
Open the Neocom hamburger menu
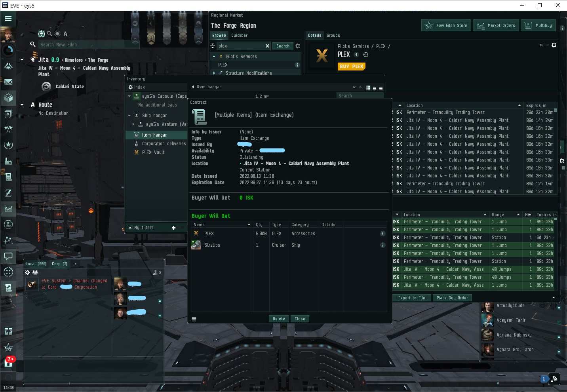pyautogui.click(x=8, y=19)
